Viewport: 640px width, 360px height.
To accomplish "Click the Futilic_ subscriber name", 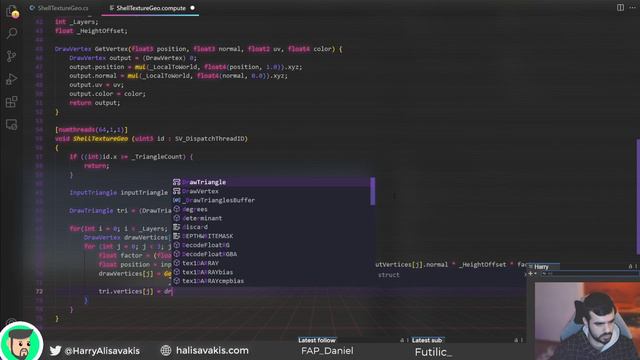I will [433, 352].
